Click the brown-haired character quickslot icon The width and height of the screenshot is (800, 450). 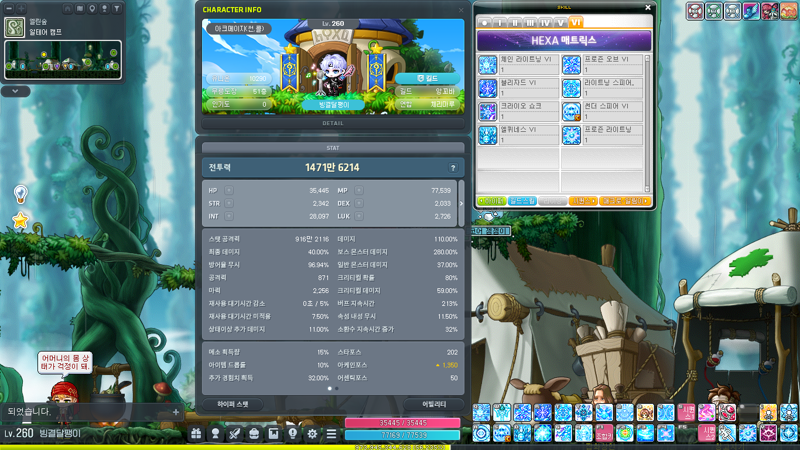645,412
